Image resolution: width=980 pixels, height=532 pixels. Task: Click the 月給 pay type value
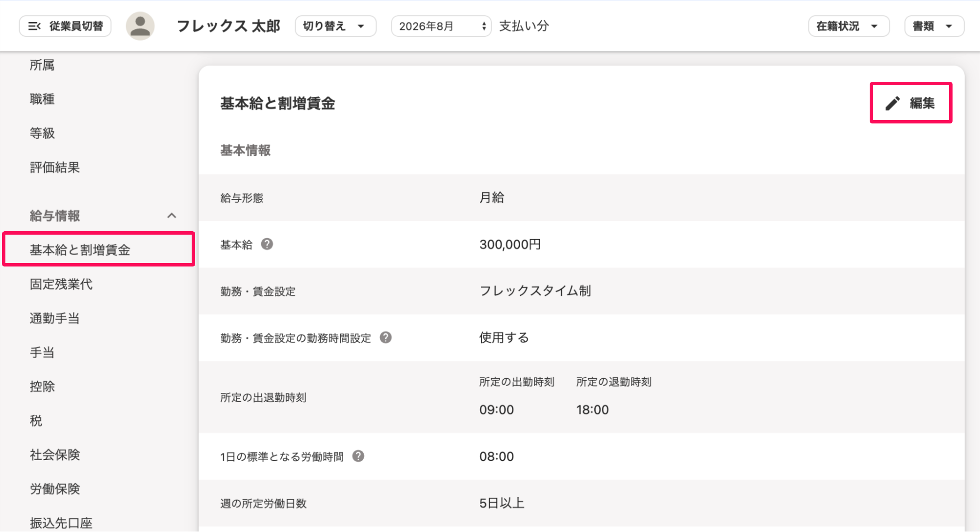tap(492, 197)
